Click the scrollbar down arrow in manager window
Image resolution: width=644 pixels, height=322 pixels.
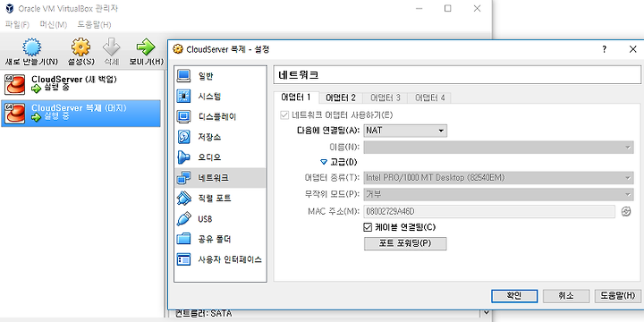[x=486, y=313]
